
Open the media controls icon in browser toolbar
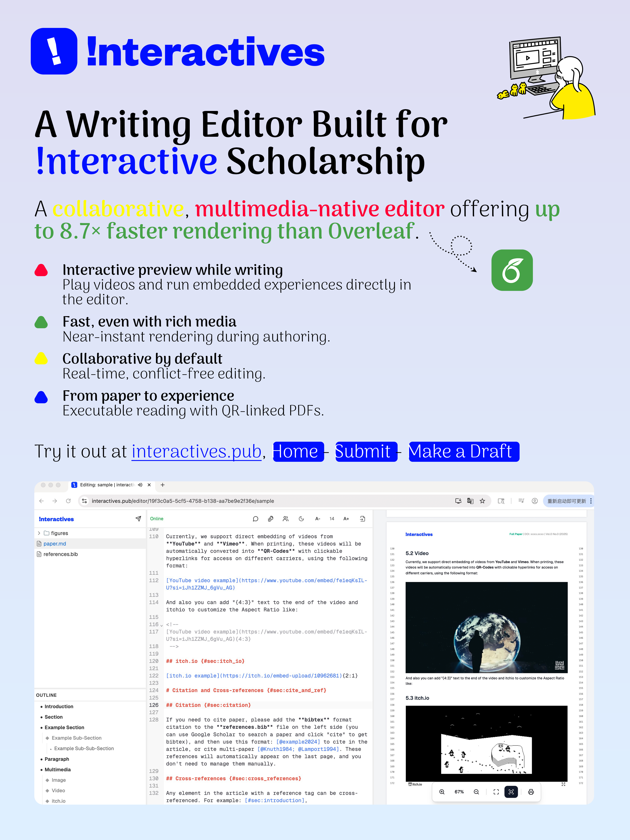coord(521,501)
